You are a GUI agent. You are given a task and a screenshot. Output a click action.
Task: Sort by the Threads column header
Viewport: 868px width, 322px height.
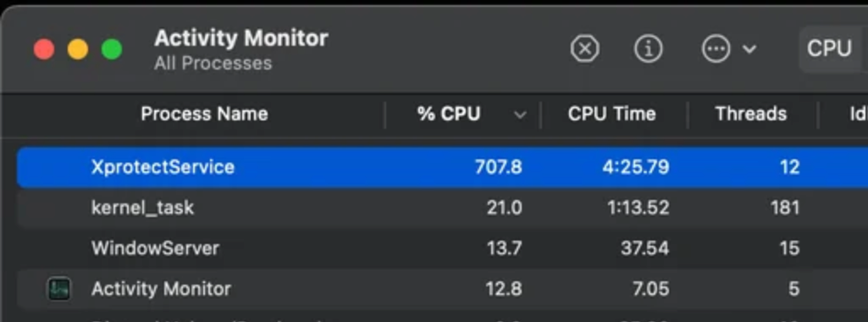point(750,114)
